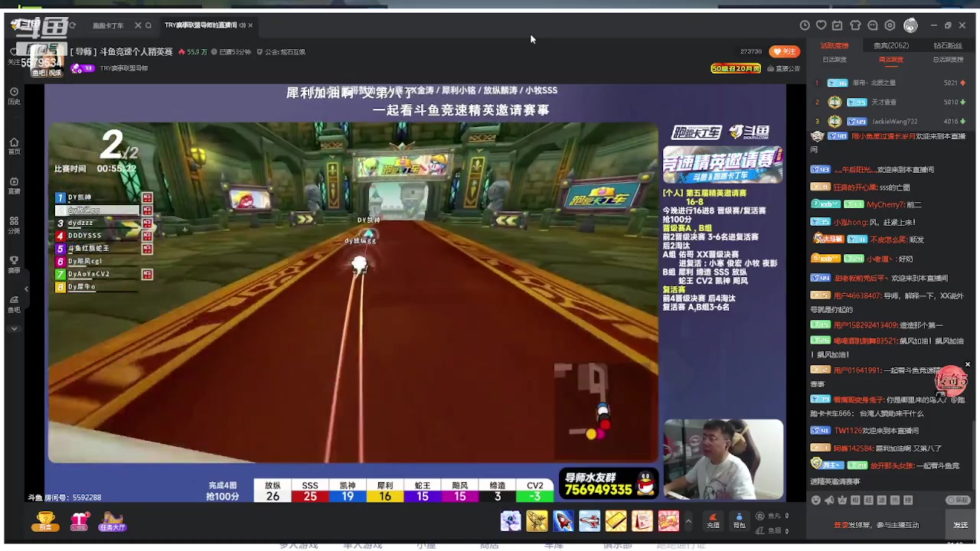Select 总活跃度榜 sub-tab
Screen dimensions: 980x551
click(x=947, y=60)
